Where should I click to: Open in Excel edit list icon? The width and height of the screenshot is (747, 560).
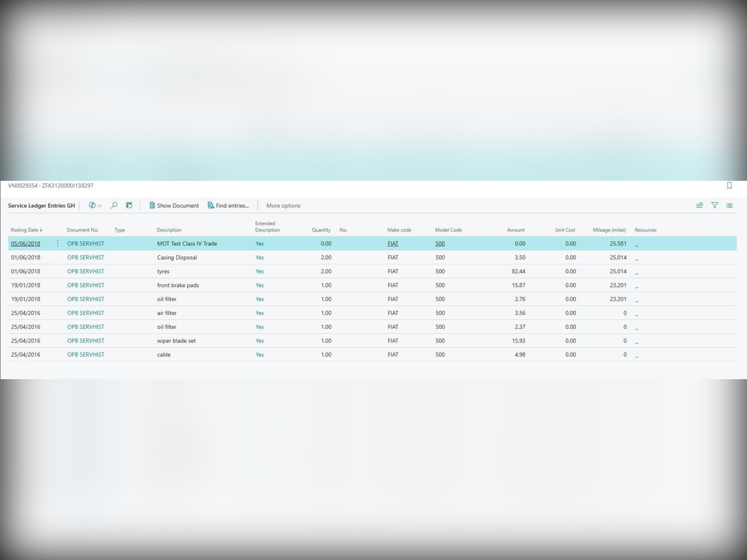pyautogui.click(x=129, y=205)
